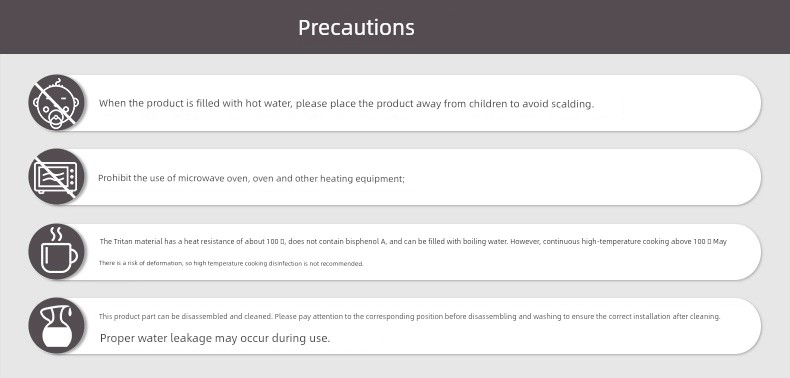Click the pacifier on the baby icon
The height and width of the screenshot is (378, 790).
56,120
